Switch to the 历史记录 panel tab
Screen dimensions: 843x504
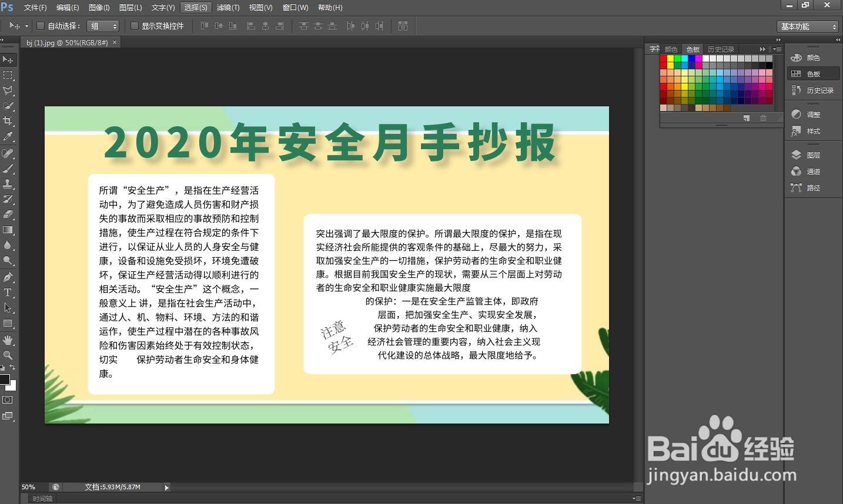[x=721, y=49]
